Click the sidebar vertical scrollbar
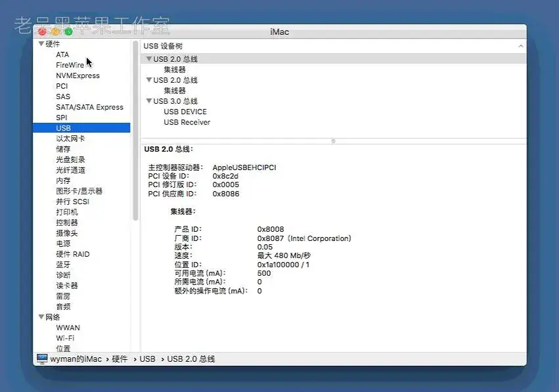 135,131
